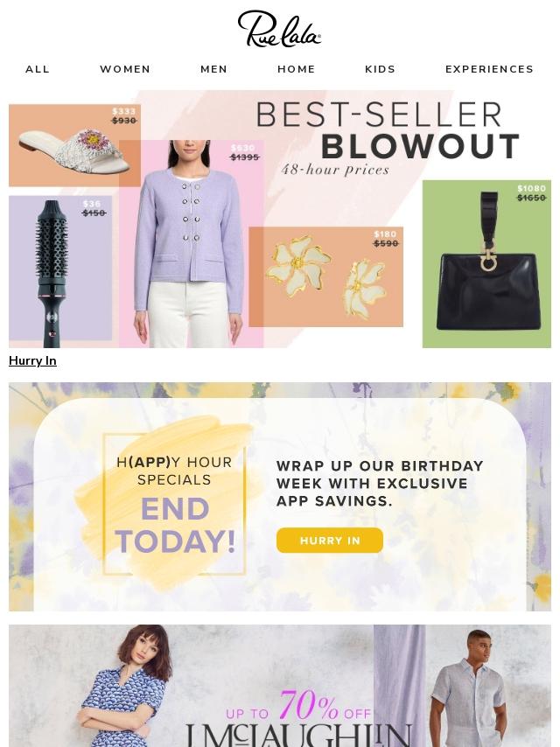Select the WOMEN navigation item
560x747 pixels.
coord(125,69)
